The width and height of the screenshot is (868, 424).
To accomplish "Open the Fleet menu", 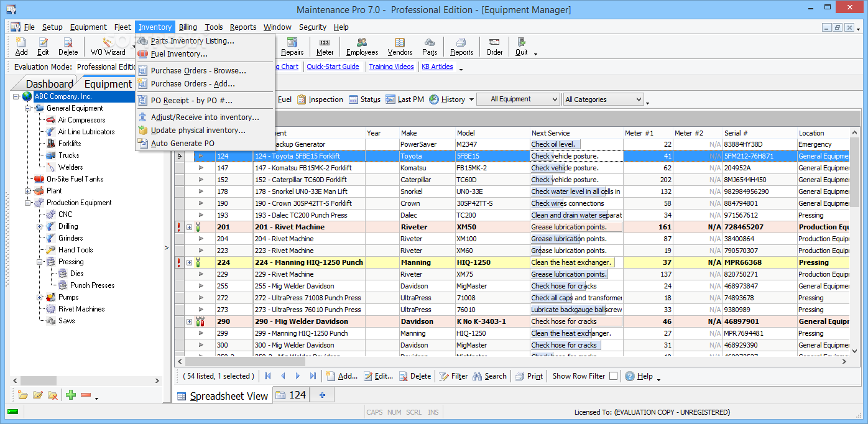I will 122,27.
